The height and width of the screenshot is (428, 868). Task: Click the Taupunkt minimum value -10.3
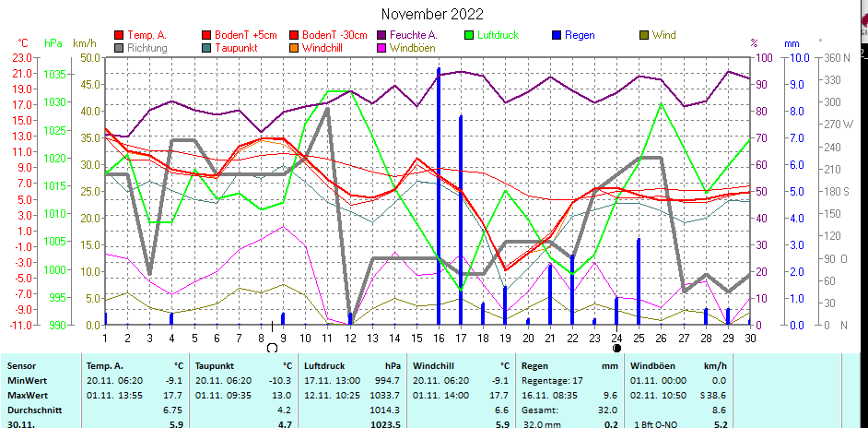[282, 381]
